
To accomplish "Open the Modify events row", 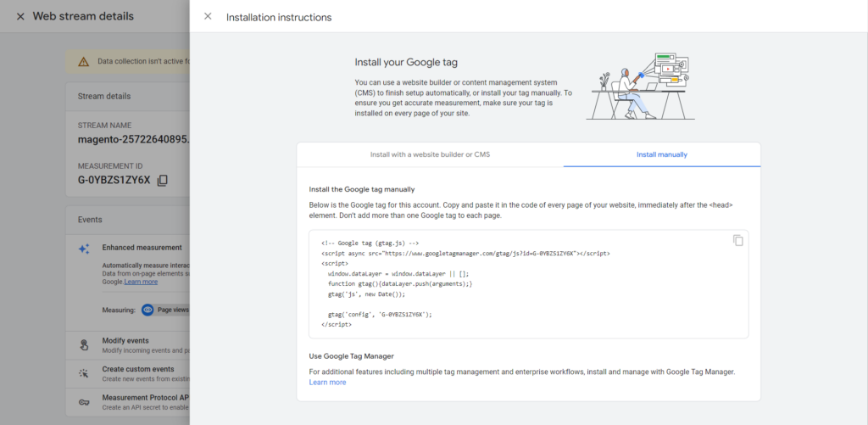I will [x=128, y=345].
